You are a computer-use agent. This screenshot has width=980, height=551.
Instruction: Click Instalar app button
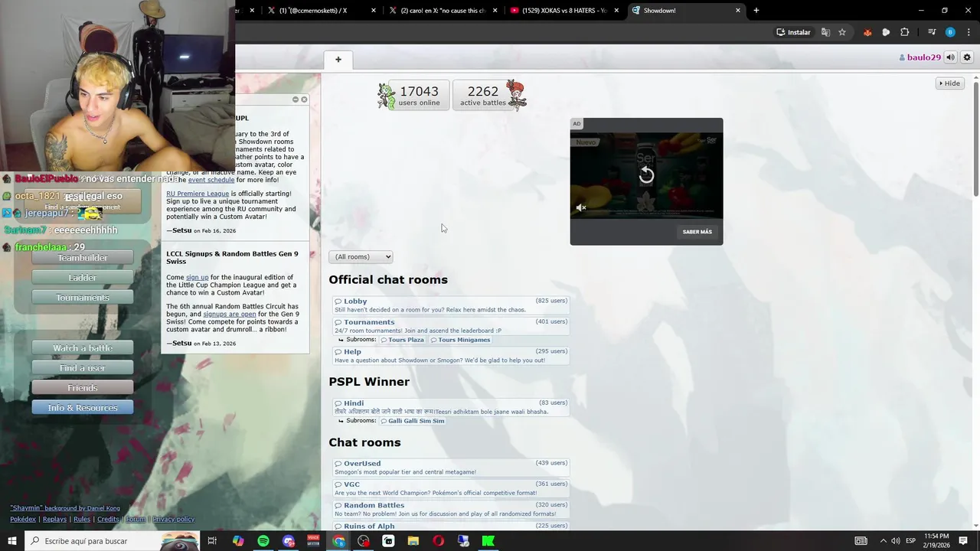click(793, 32)
